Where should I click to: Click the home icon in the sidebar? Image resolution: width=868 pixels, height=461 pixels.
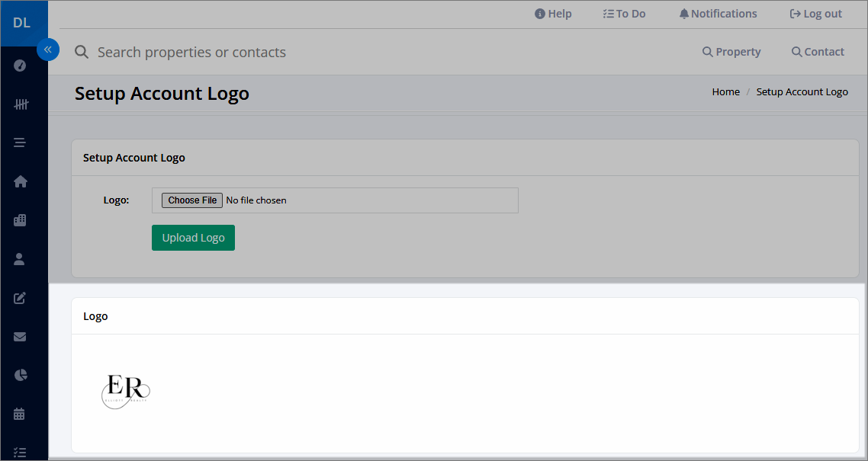click(19, 181)
